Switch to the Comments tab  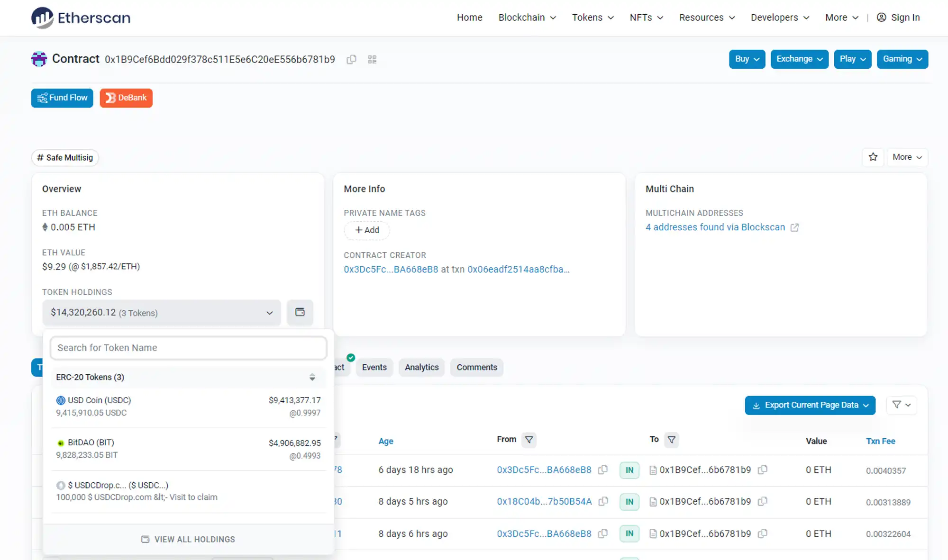tap(477, 367)
